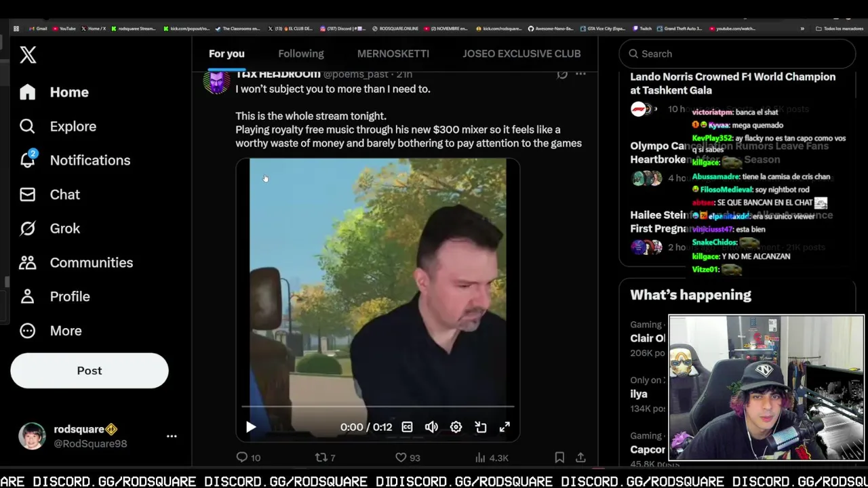Open the kick.com/rodsquare bookmark

498,28
